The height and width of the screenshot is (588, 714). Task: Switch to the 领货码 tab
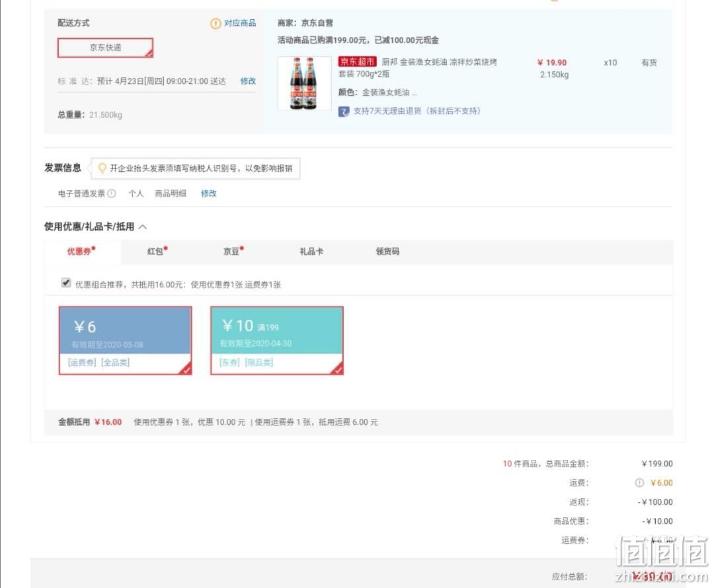pos(387,252)
